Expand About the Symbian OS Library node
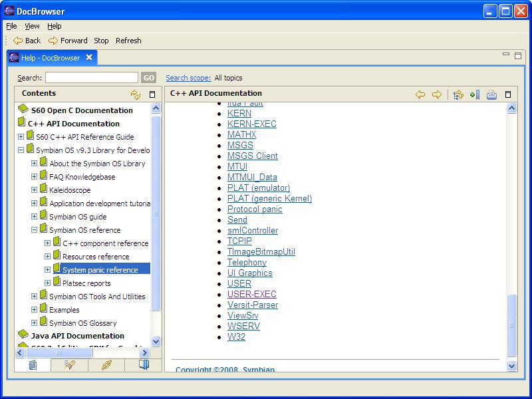The width and height of the screenshot is (532, 399). click(x=34, y=163)
